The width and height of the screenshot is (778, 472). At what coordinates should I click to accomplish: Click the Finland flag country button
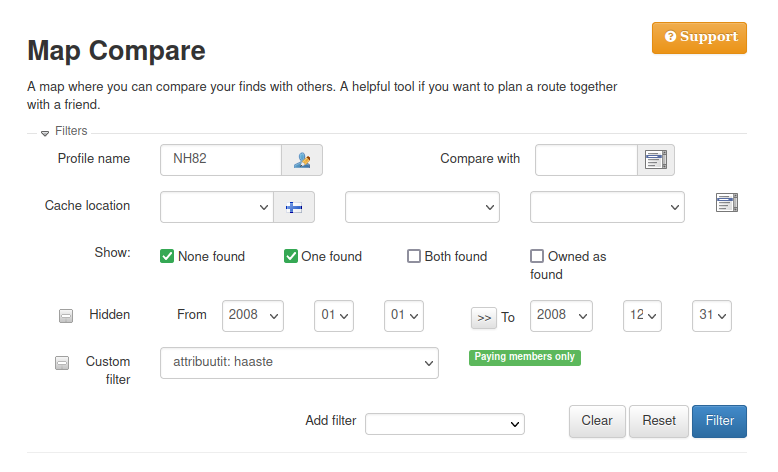click(295, 207)
